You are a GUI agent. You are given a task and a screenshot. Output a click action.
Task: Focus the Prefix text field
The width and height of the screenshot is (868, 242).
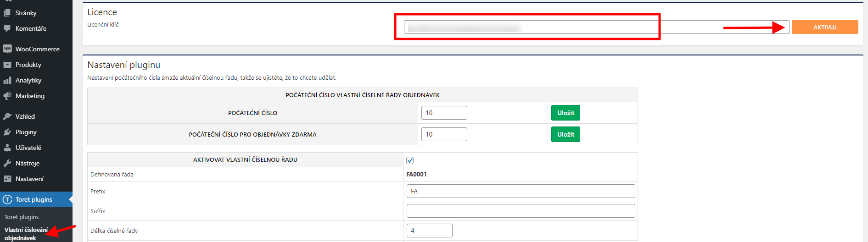[x=521, y=191]
